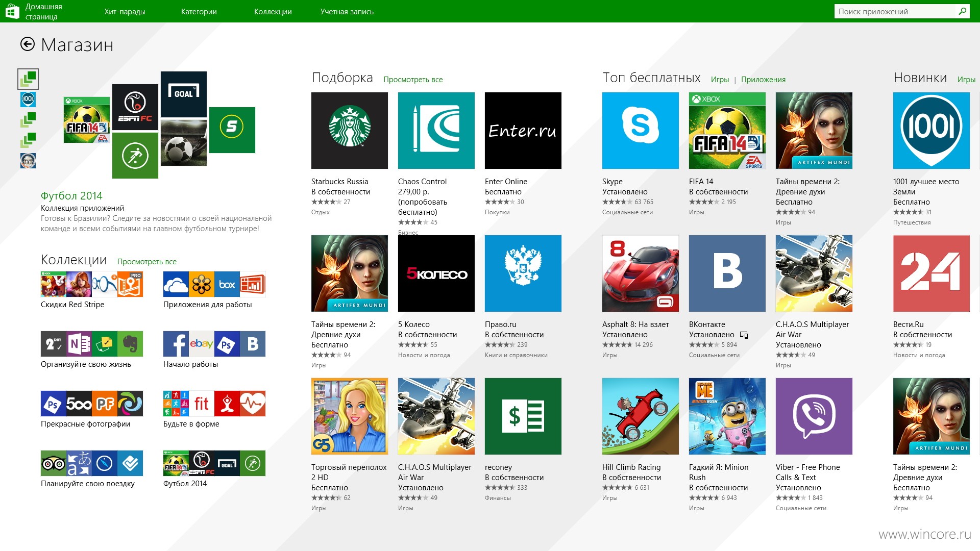Open the GOAL tile in the featured collage

pyautogui.click(x=184, y=94)
